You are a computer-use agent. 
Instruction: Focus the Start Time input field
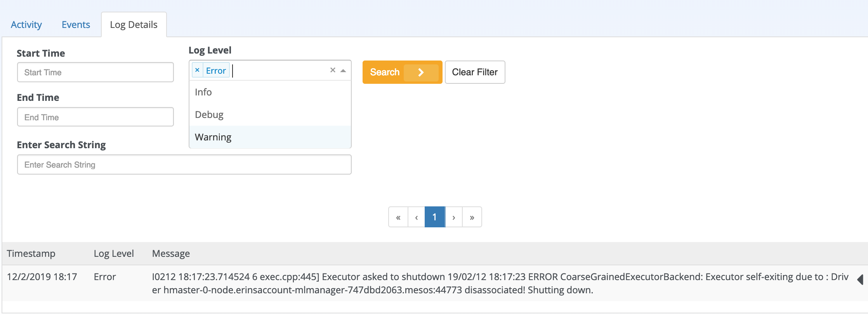click(x=95, y=72)
